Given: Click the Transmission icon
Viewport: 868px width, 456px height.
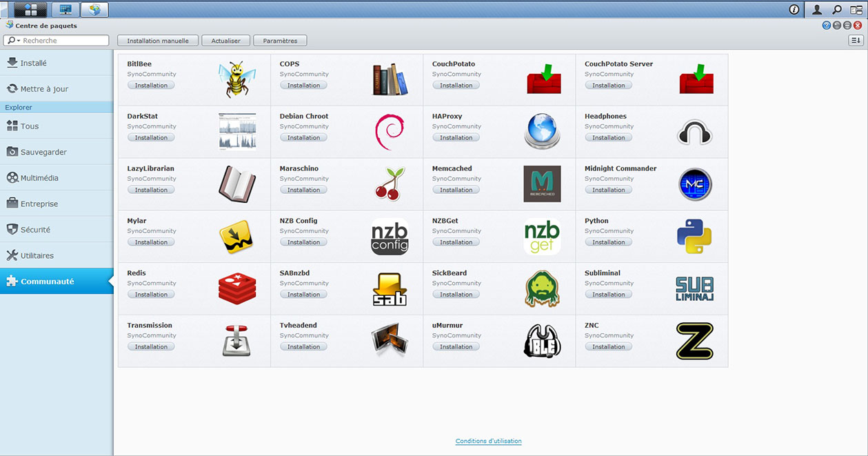Looking at the screenshot, I should [236, 341].
